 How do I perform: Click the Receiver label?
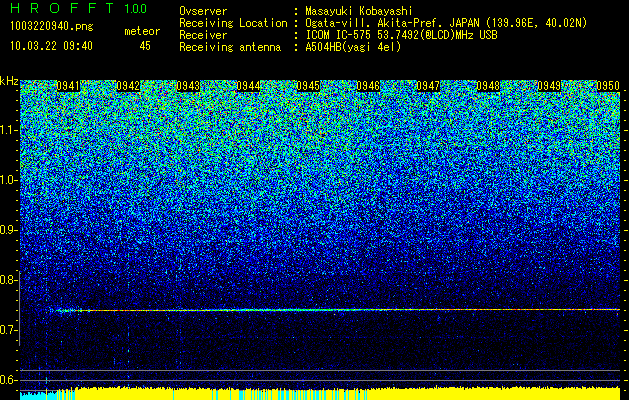tap(203, 35)
